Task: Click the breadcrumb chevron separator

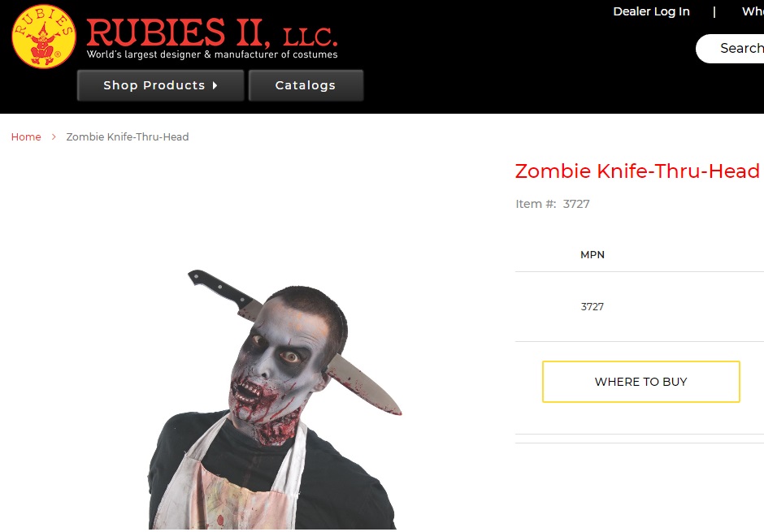Action: click(x=54, y=136)
